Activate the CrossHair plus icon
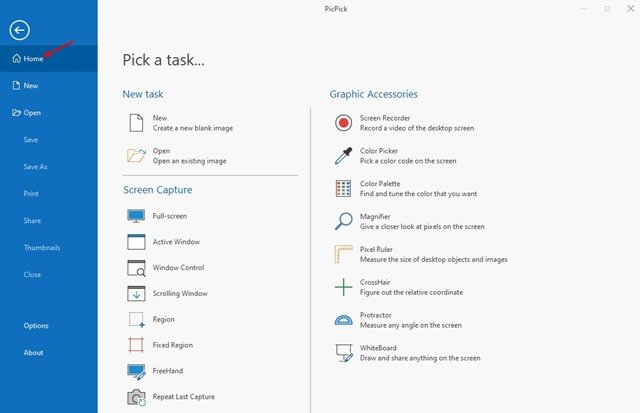Screen dimensions: 640x413 (343, 288)
